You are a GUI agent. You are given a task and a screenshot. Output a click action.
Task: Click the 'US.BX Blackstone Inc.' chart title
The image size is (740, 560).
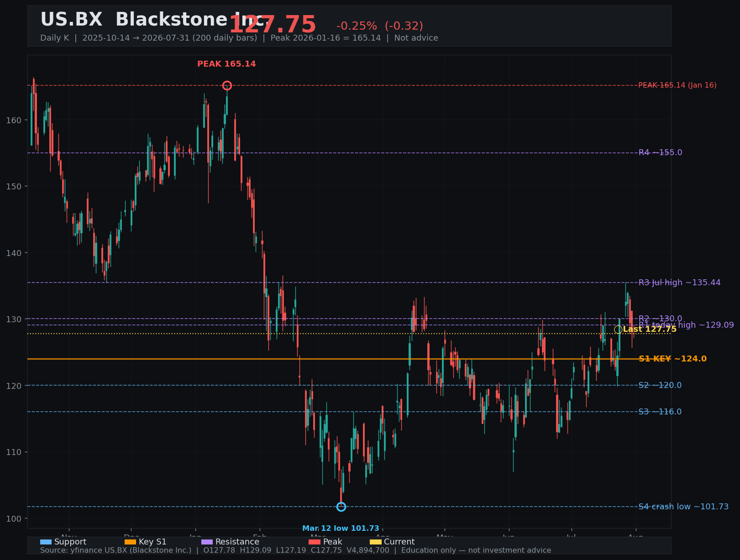pos(154,20)
